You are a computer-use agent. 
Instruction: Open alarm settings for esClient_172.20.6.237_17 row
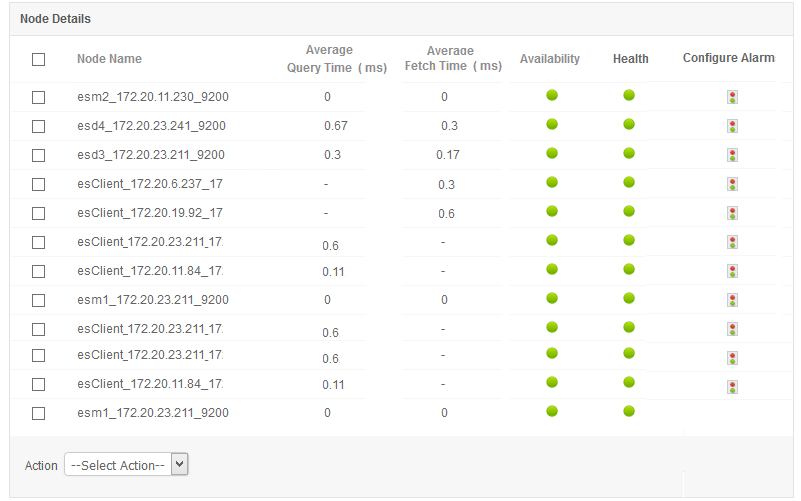click(x=733, y=184)
